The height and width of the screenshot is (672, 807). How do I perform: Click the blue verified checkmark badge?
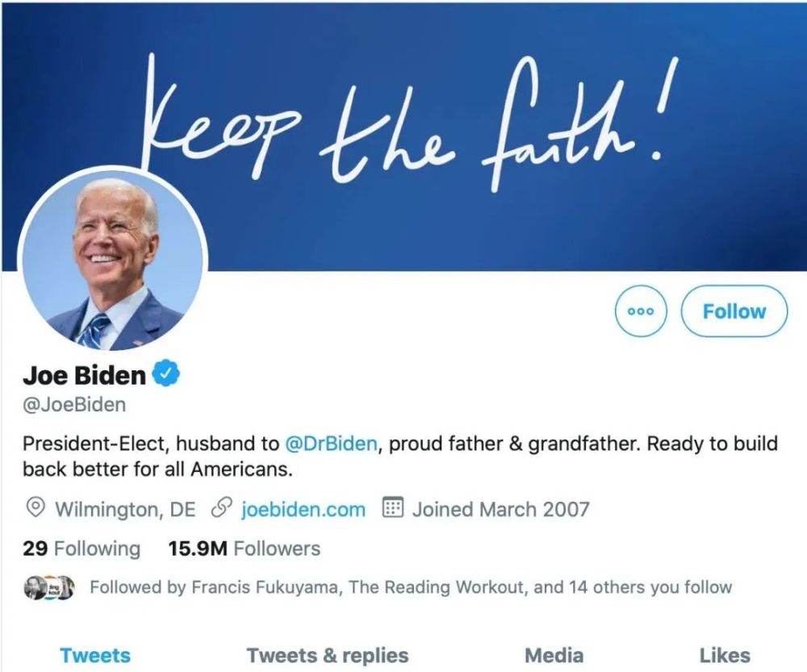point(166,374)
